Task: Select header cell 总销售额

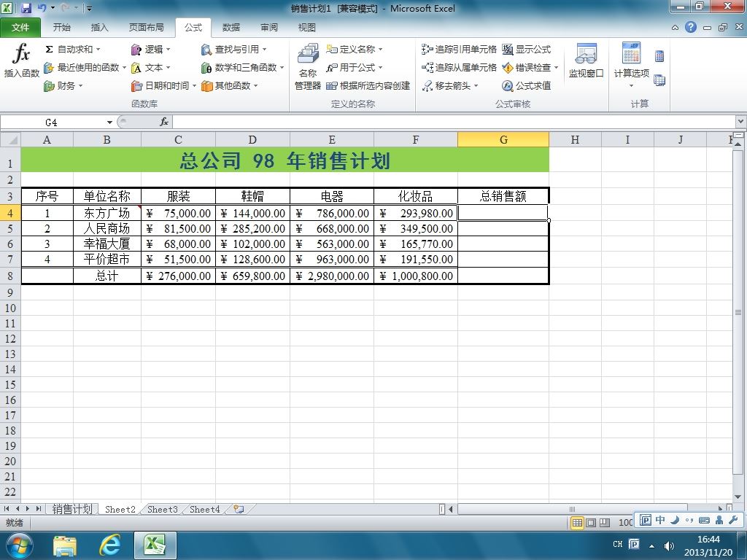Action: (x=503, y=195)
